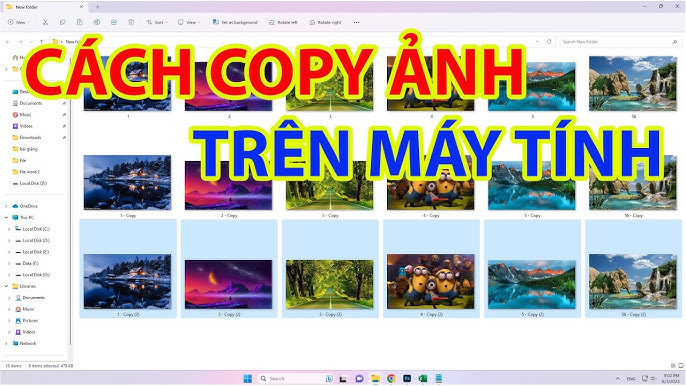Switch to details view icon in status bar

point(673,365)
